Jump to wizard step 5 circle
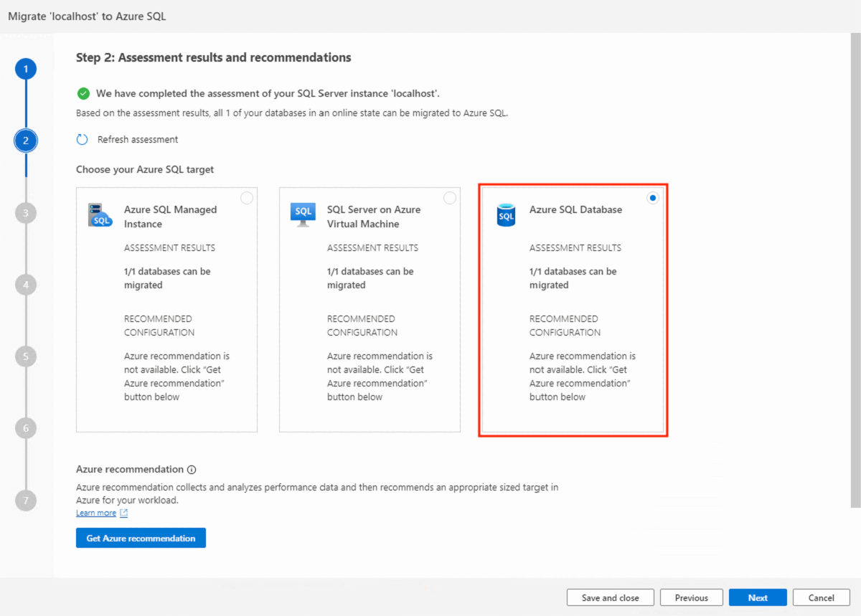 point(26,356)
